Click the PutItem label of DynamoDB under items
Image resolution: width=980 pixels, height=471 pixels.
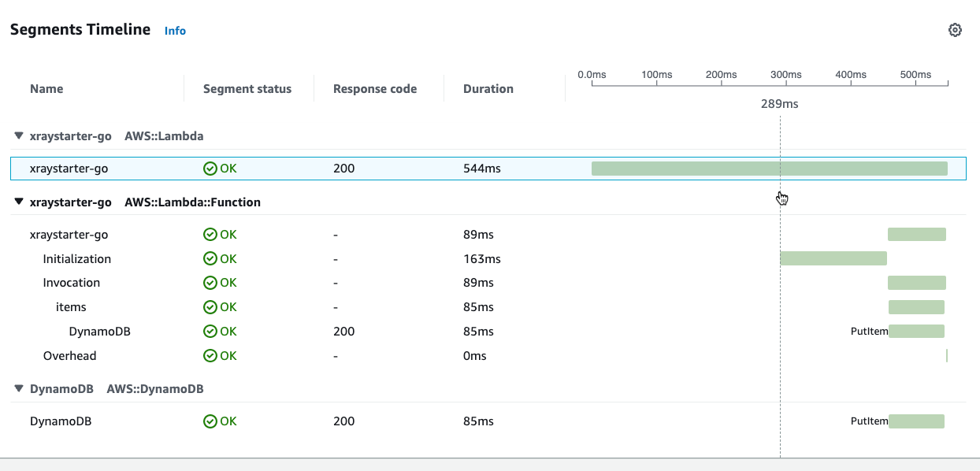point(870,332)
